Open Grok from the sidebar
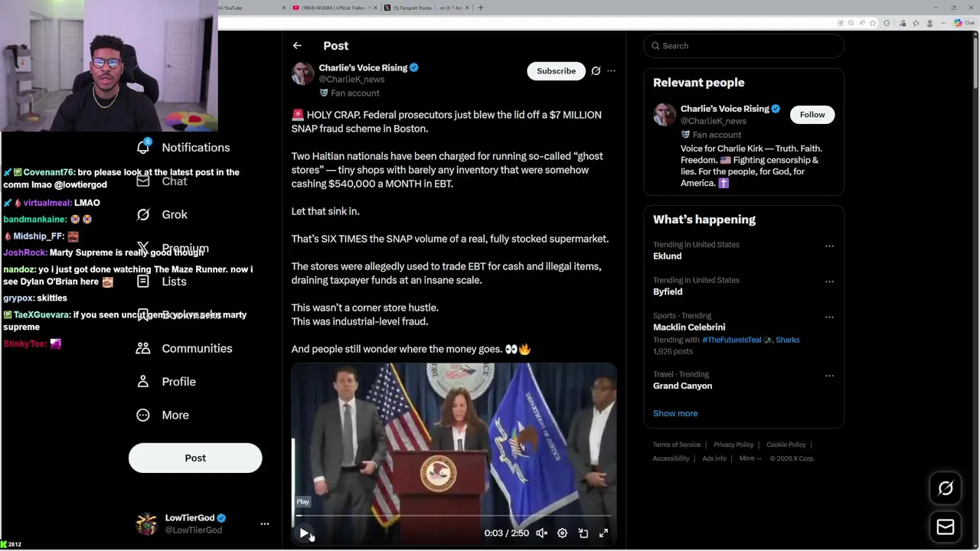Screen dimensions: 980x551 pyautogui.click(x=162, y=214)
